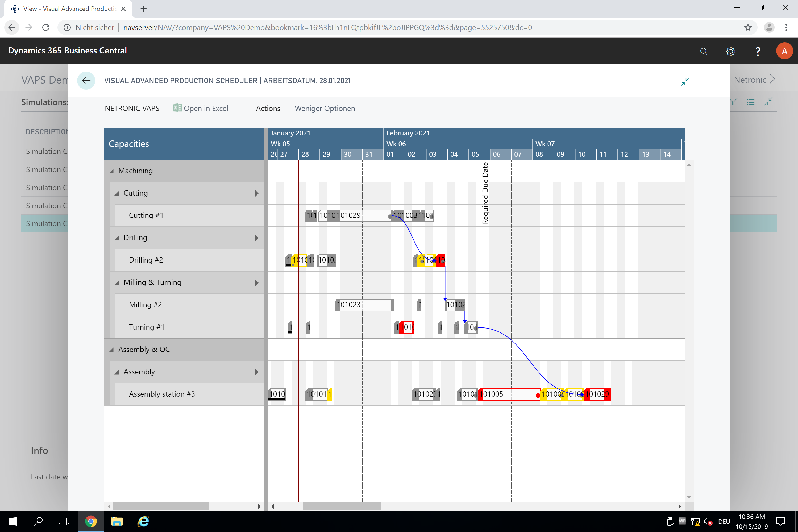The height and width of the screenshot is (532, 798).
Task: Click operation bar 101029 on Cutting #1
Action: pos(364,215)
